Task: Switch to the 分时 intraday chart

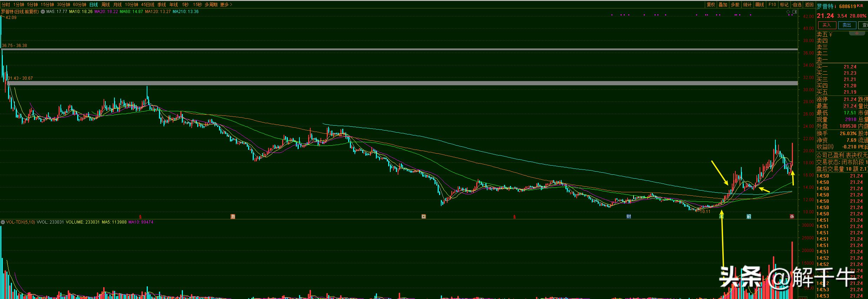Action: point(6,5)
